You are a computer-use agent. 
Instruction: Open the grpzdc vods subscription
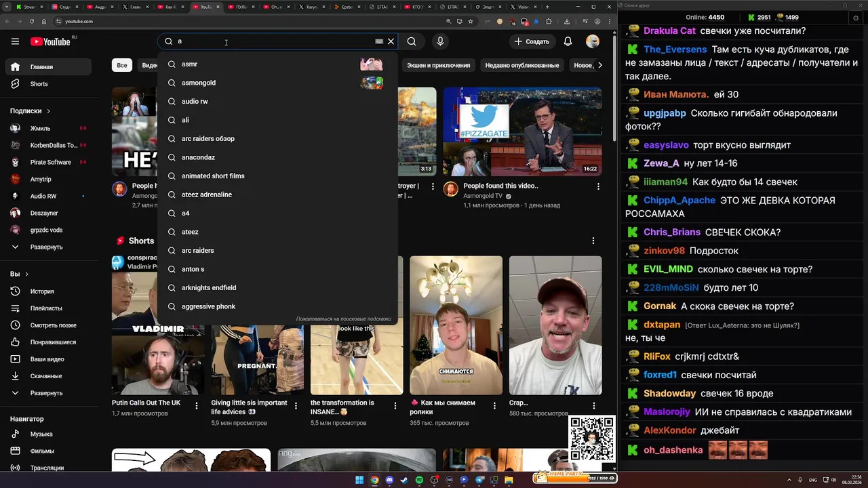coord(47,230)
